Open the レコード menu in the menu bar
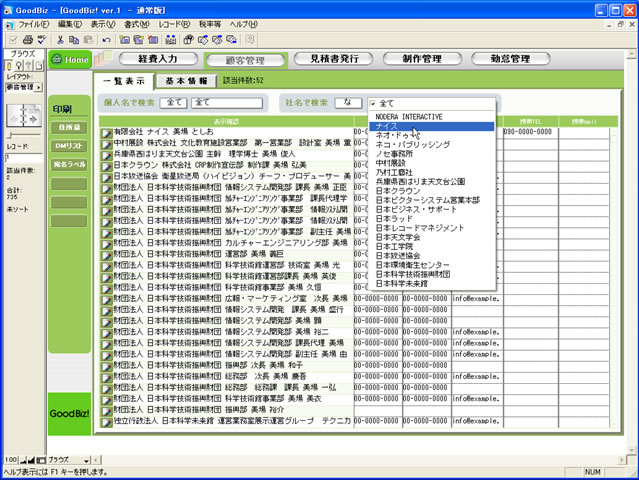639x480 pixels. (172, 22)
